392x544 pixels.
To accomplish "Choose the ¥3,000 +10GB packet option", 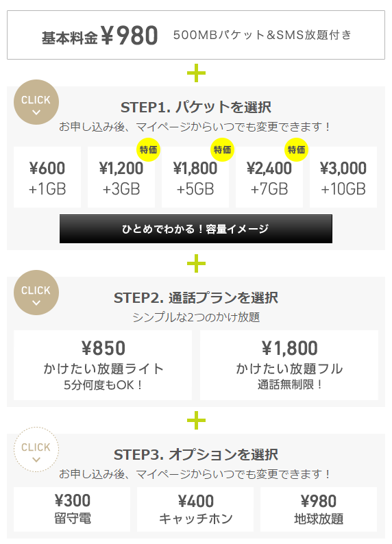I will point(343,177).
